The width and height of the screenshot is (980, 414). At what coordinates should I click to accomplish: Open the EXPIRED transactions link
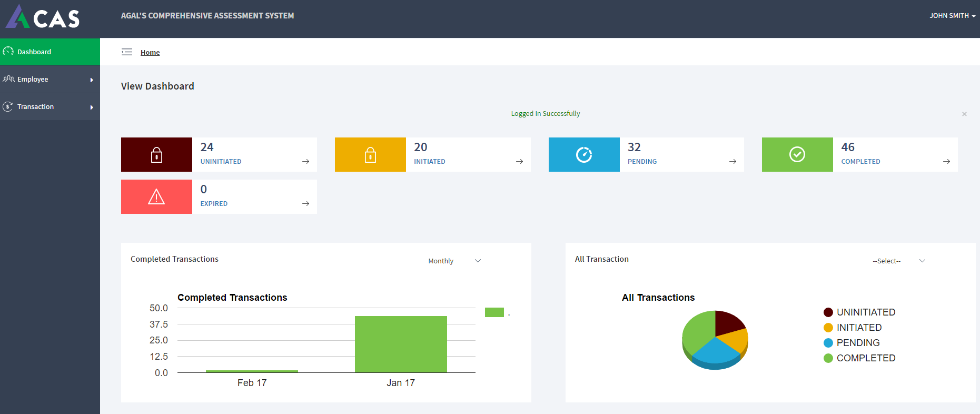pyautogui.click(x=214, y=204)
